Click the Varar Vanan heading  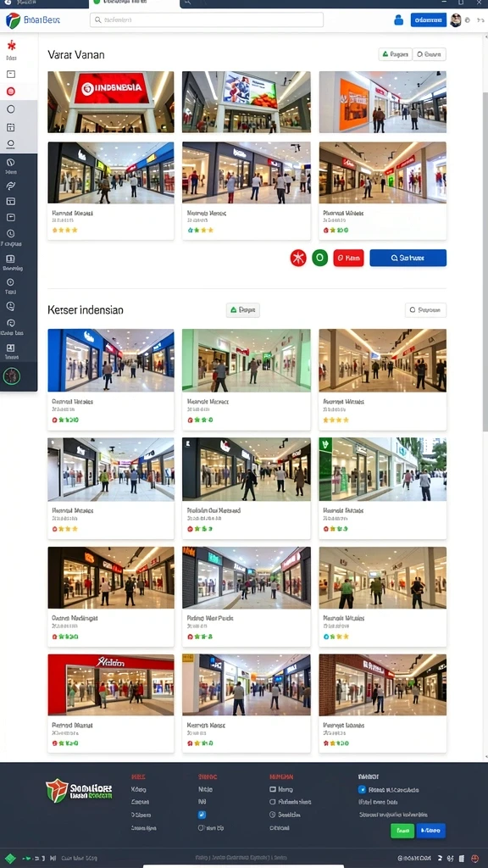[75, 55]
